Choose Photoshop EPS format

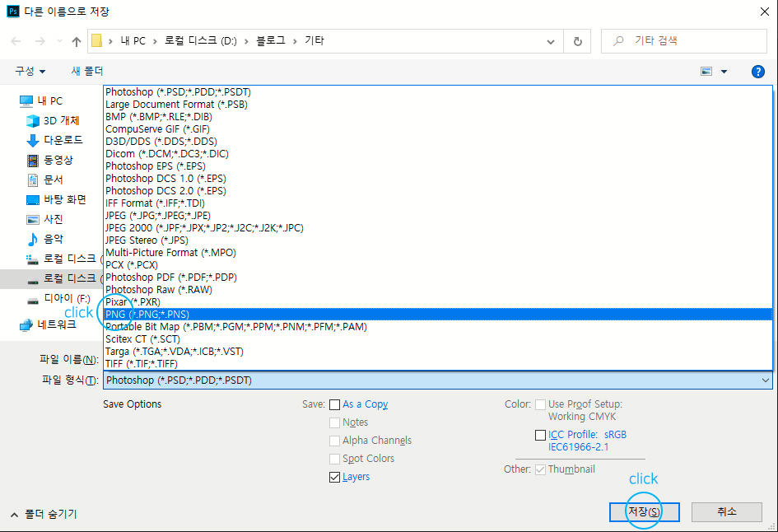click(438, 166)
